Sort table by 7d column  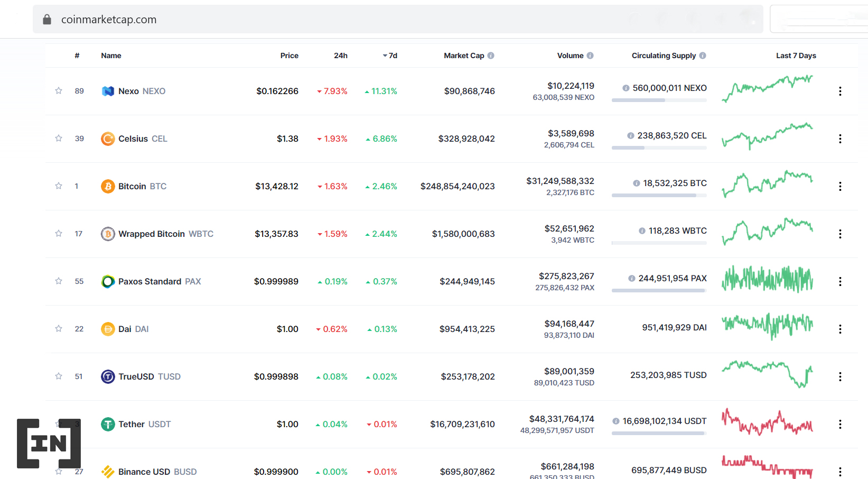(x=390, y=56)
